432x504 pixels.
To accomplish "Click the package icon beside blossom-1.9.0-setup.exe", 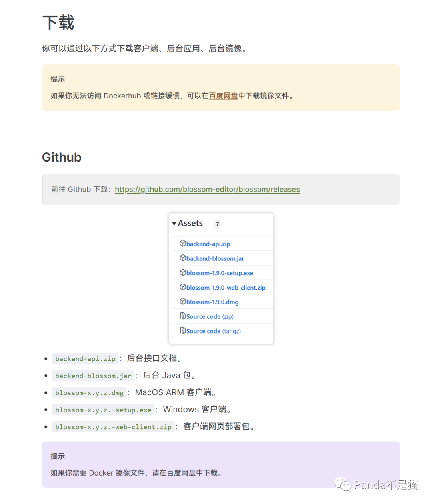I will (x=182, y=272).
